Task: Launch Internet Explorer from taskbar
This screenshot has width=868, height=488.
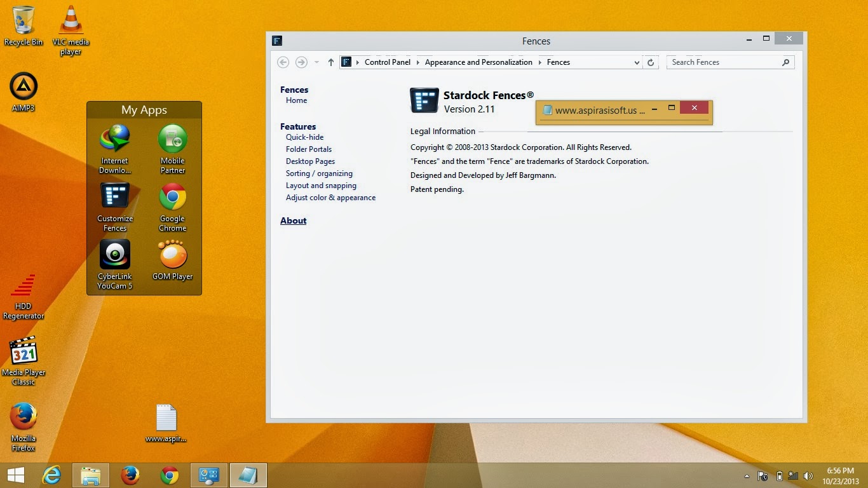Action: [51, 475]
